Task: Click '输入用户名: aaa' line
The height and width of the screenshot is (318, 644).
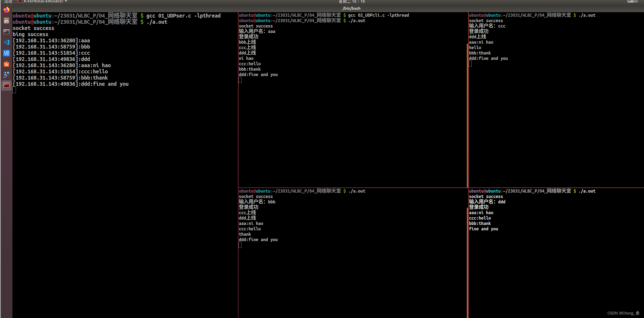Action: point(257,31)
